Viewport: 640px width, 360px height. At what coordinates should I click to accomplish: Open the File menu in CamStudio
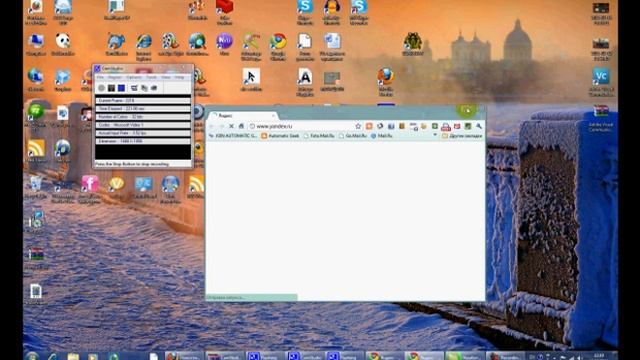click(100, 77)
